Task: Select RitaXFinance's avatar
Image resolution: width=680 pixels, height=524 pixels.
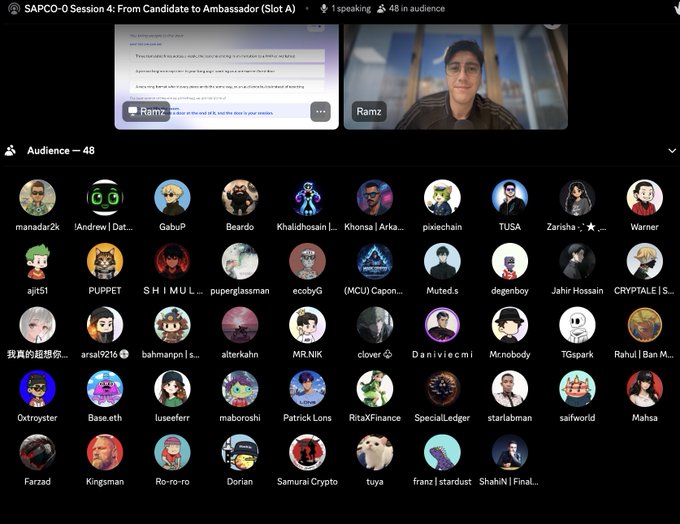Action: 375,389
